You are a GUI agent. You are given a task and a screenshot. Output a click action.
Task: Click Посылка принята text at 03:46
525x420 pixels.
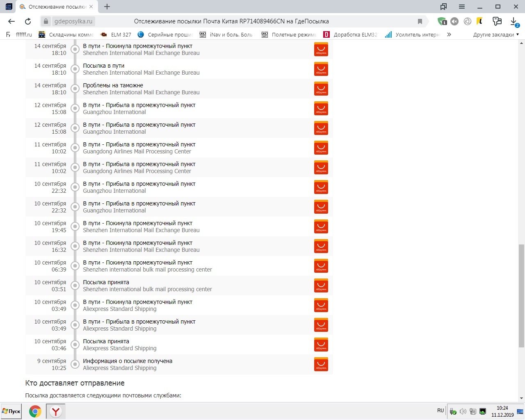click(x=106, y=341)
